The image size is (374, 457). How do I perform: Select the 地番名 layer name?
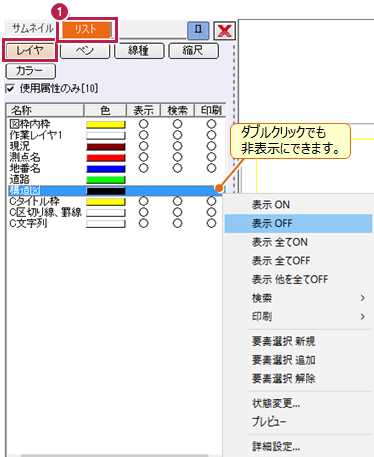click(25, 168)
